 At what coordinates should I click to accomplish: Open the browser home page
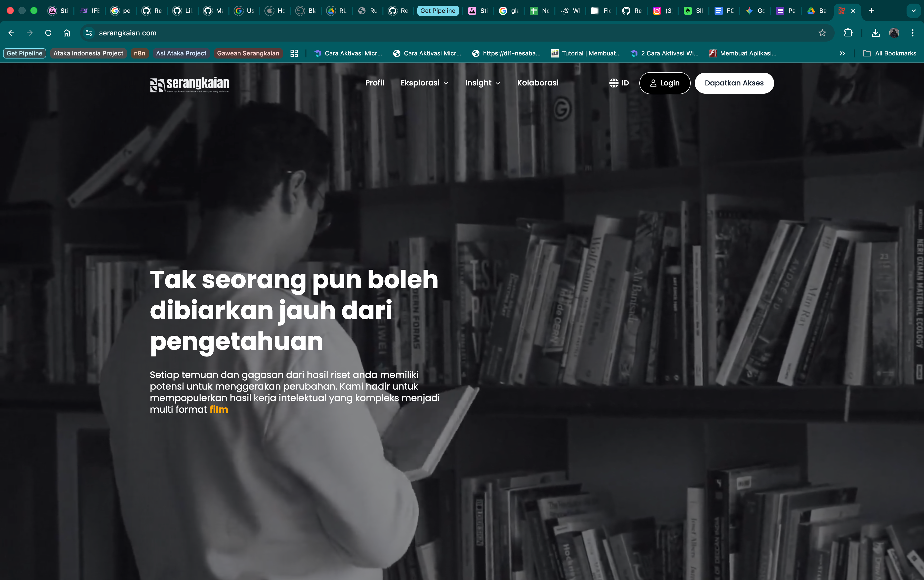67,33
